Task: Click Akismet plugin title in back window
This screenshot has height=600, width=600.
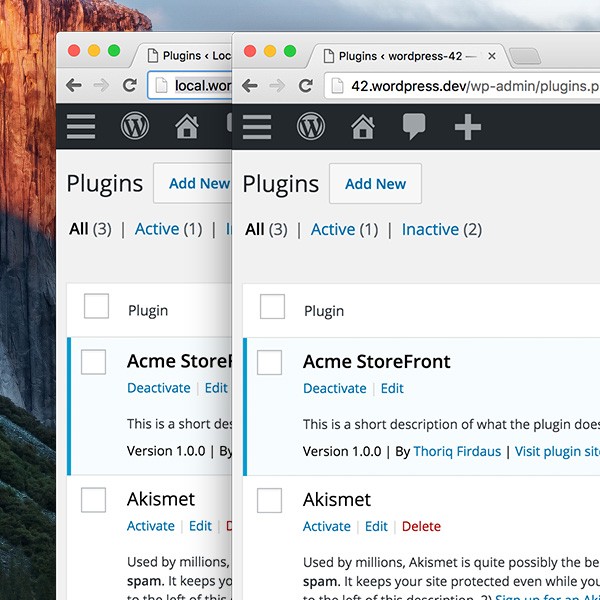Action: click(161, 499)
